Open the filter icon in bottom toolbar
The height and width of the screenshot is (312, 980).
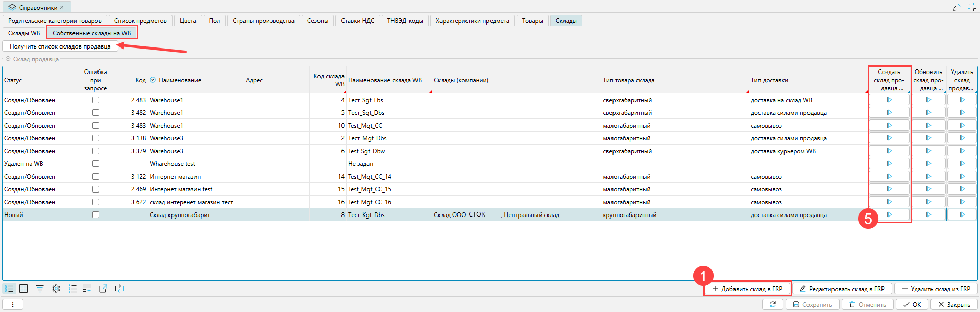pyautogui.click(x=40, y=289)
